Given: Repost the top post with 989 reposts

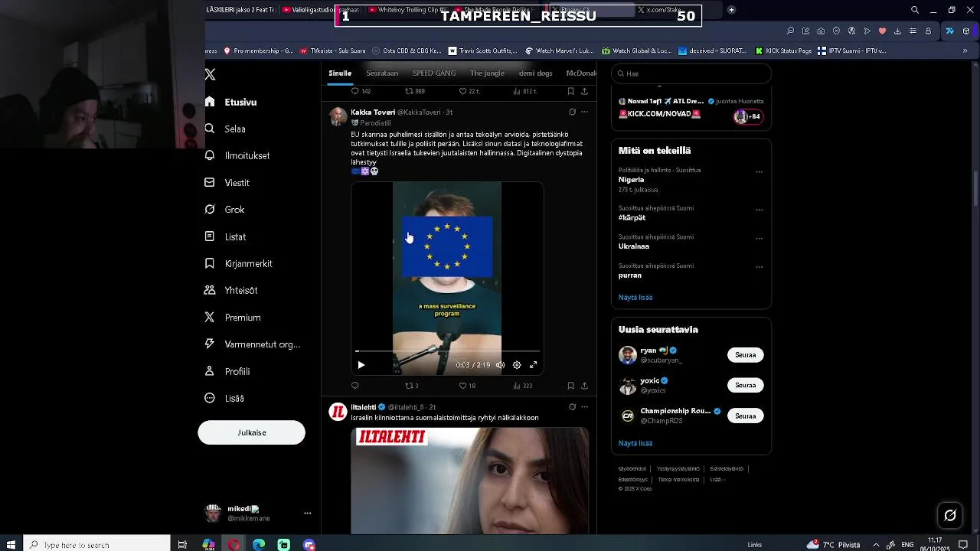Looking at the screenshot, I should 414,91.
